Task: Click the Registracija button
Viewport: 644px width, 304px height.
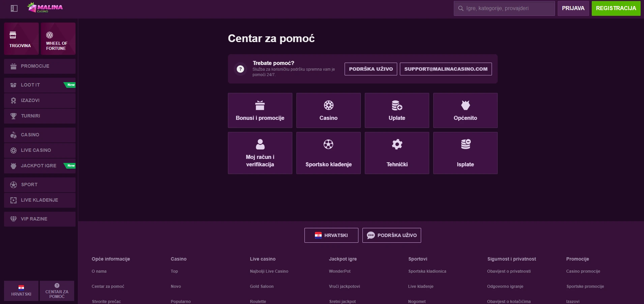Action: click(616, 8)
